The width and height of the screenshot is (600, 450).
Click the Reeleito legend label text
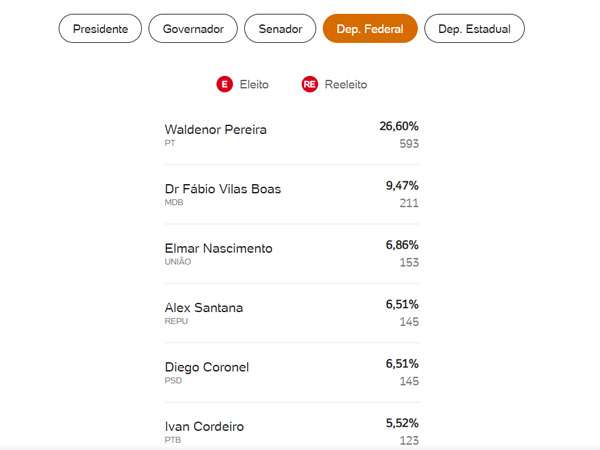click(345, 85)
